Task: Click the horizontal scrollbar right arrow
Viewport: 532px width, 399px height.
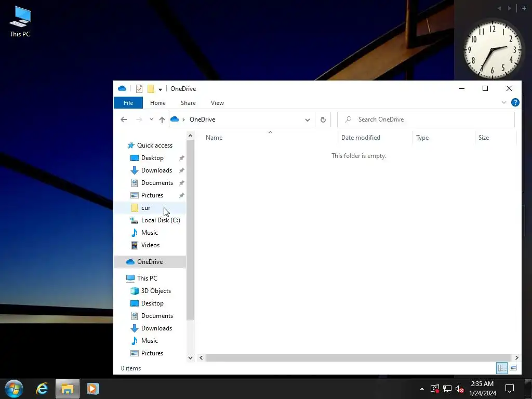Action: pos(516,357)
